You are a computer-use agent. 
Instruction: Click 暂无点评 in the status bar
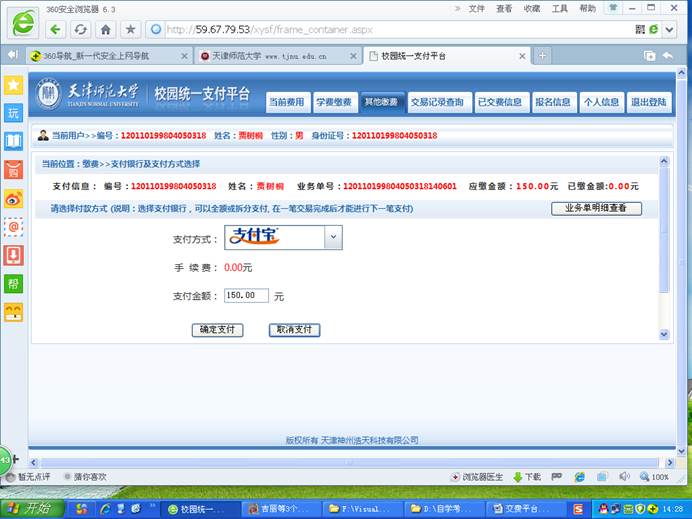(x=29, y=477)
